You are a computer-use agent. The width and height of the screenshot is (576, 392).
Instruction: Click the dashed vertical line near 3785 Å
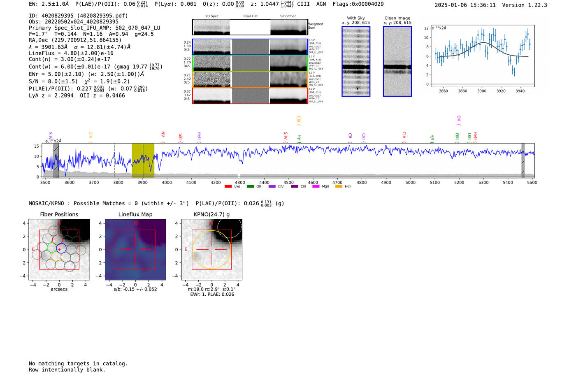click(114, 161)
